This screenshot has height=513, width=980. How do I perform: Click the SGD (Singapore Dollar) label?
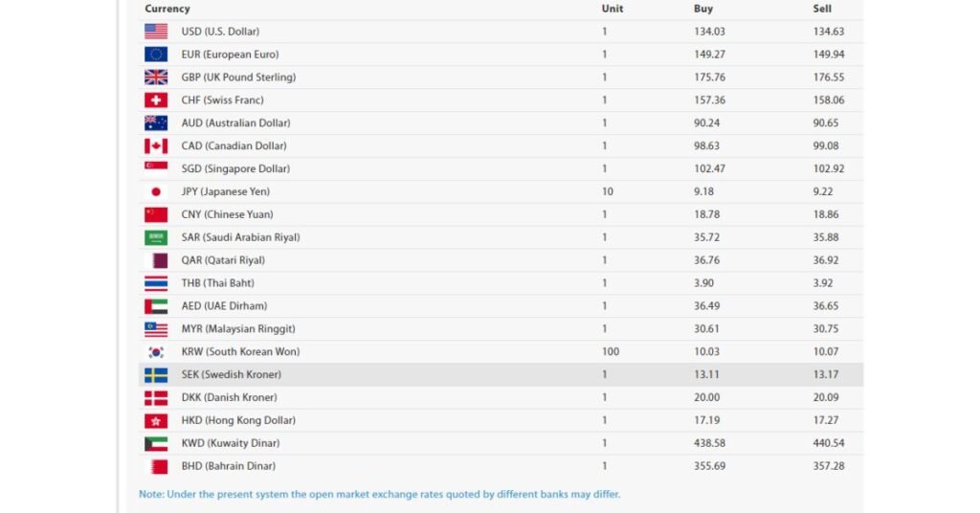[235, 168]
